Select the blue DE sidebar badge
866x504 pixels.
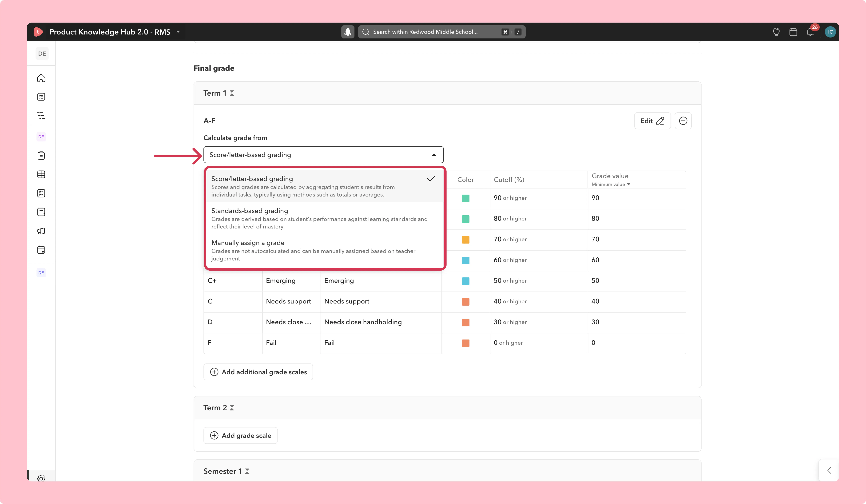pyautogui.click(x=41, y=273)
